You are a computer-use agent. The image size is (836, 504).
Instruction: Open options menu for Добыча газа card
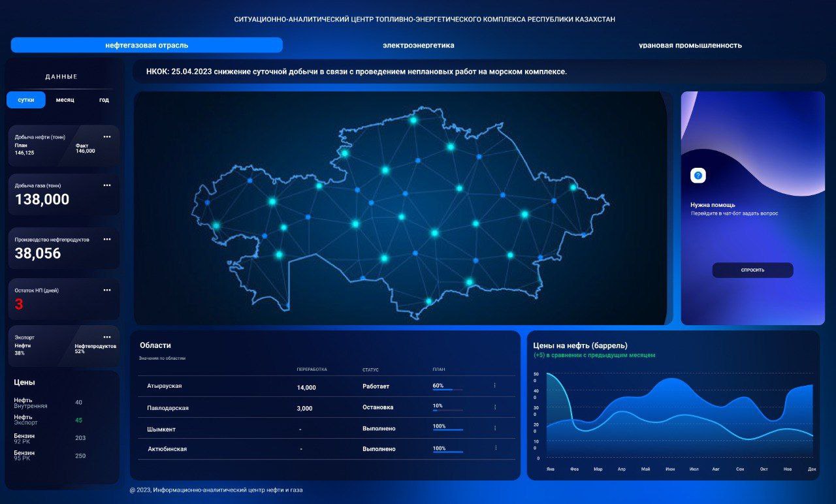coord(107,185)
